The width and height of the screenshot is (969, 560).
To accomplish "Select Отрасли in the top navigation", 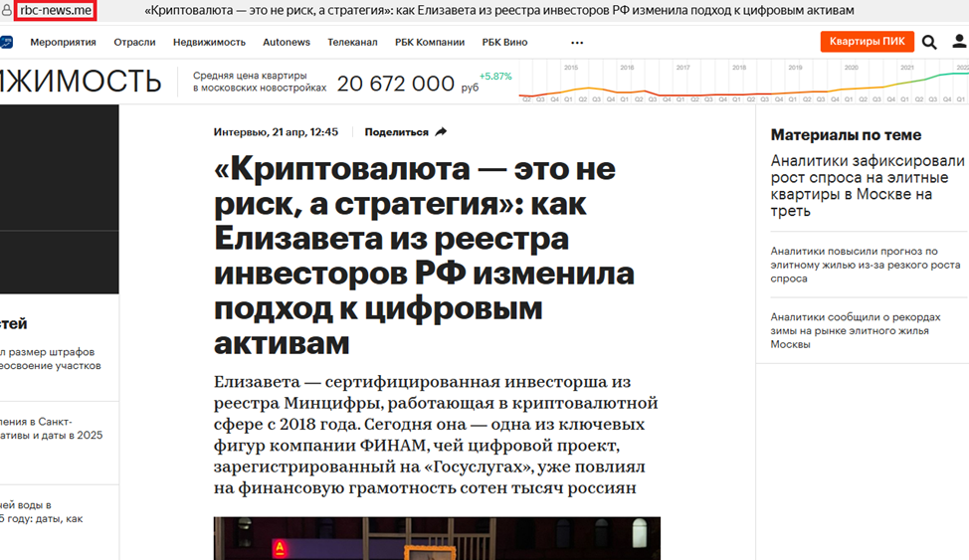I will click(x=134, y=43).
